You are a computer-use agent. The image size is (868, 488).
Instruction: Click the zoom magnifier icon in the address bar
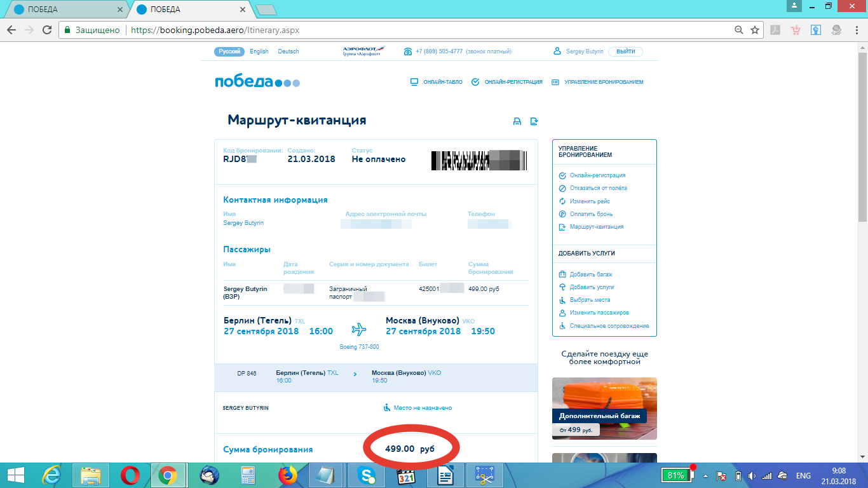click(x=739, y=30)
